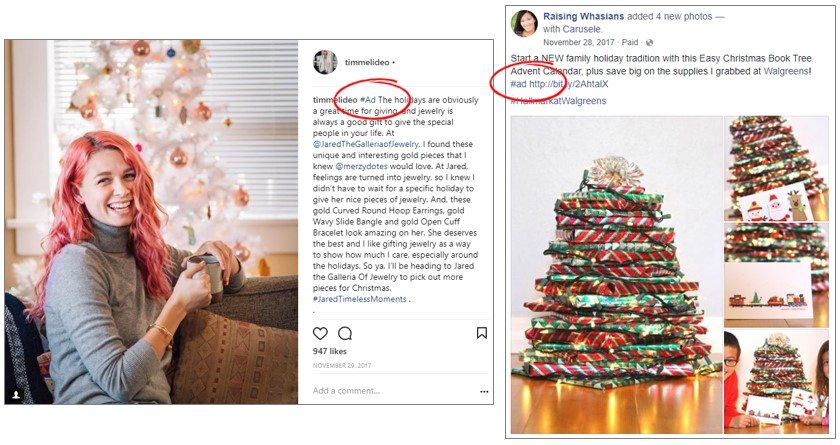The height and width of the screenshot is (445, 840).
Task: Open the Raising Whasians page name
Action: [583, 16]
